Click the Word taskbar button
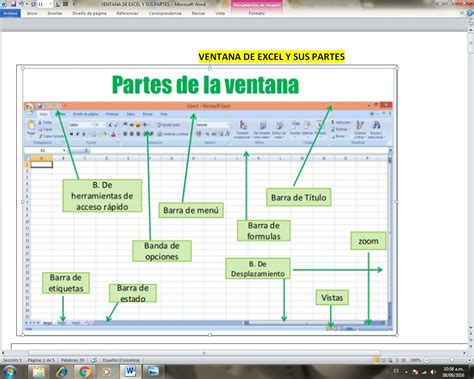 [130, 372]
